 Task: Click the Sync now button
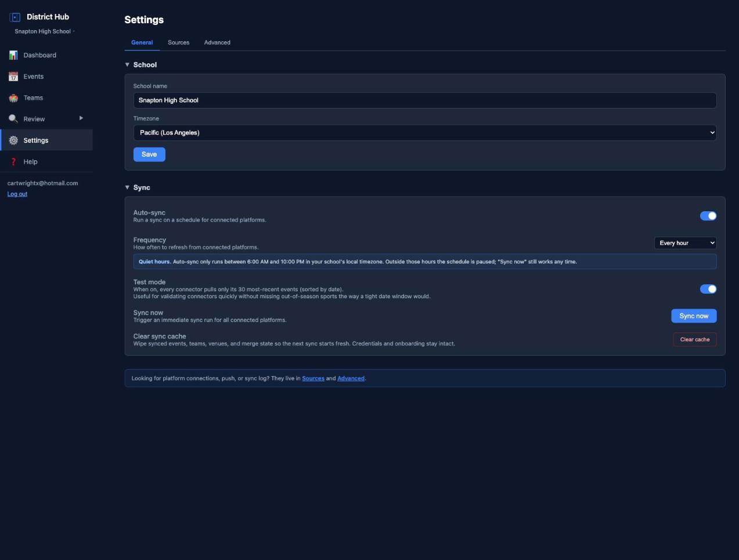(x=694, y=316)
